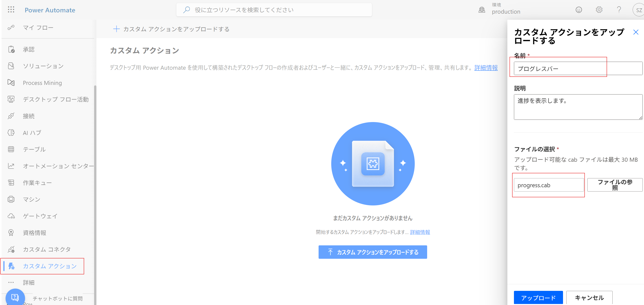The width and height of the screenshot is (644, 305).
Task: Click the 詳細情報 link in description
Action: (x=486, y=68)
